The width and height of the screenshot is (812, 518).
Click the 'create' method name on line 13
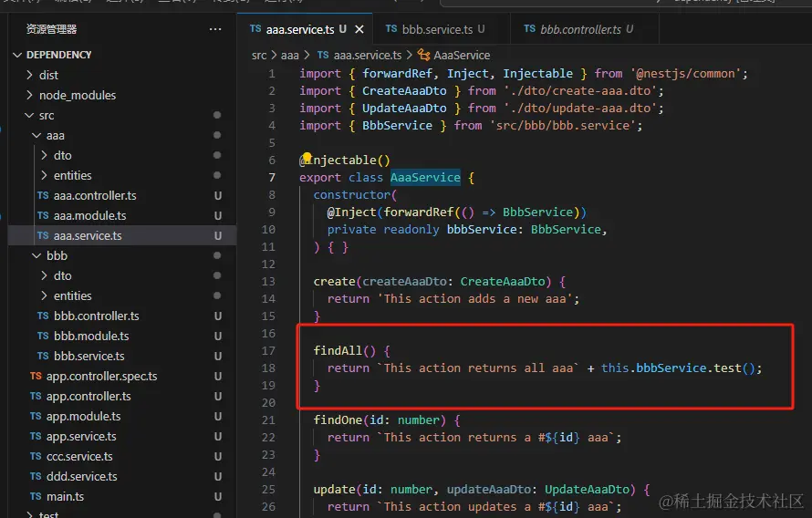tap(334, 282)
